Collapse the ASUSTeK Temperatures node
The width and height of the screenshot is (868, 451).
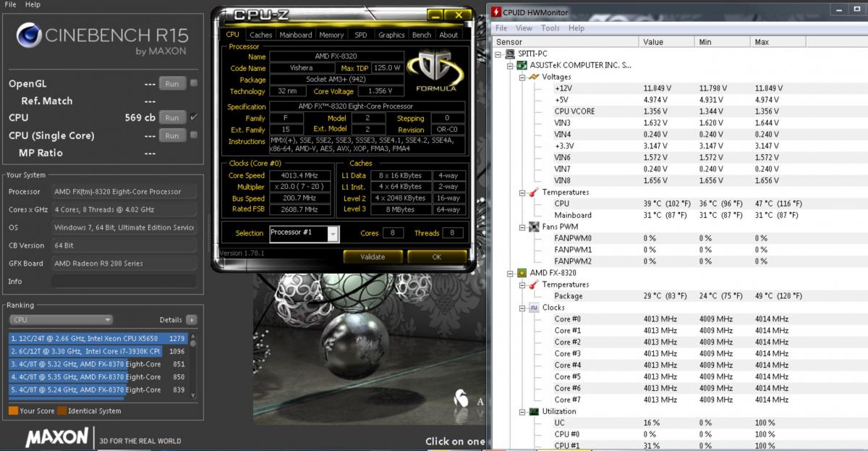pos(522,193)
